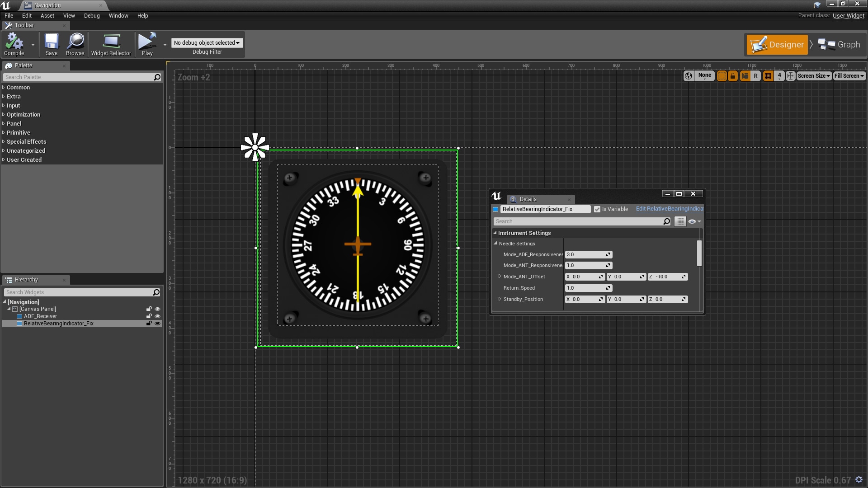
Task: Click the localization preview globe icon
Action: click(688, 76)
